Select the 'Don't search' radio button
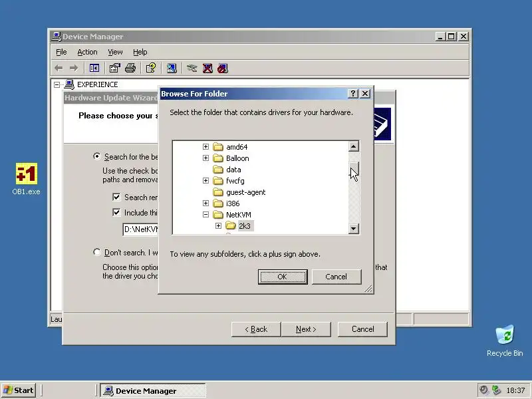The height and width of the screenshot is (399, 532). [x=96, y=252]
